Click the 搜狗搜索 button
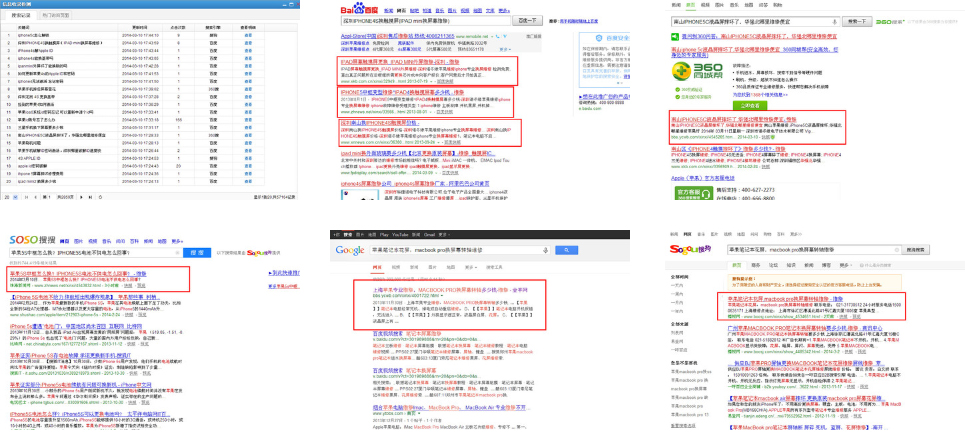Screen dimensions: 965x437 [x=916, y=250]
